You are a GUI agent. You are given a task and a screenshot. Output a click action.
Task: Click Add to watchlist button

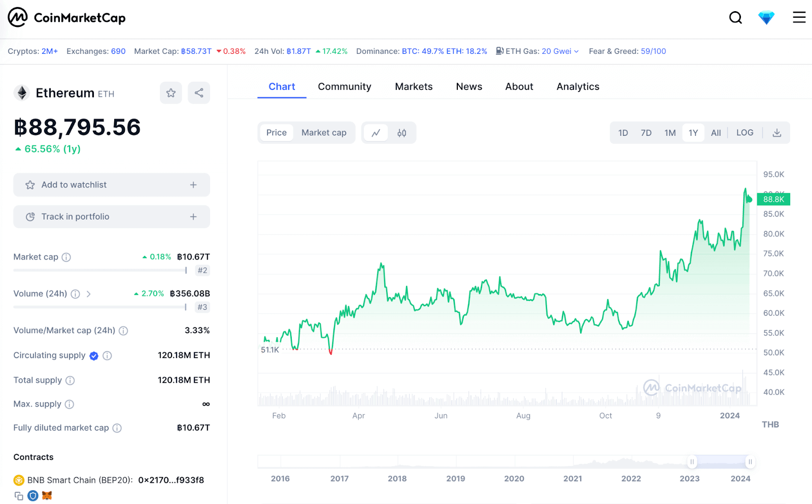coord(111,185)
